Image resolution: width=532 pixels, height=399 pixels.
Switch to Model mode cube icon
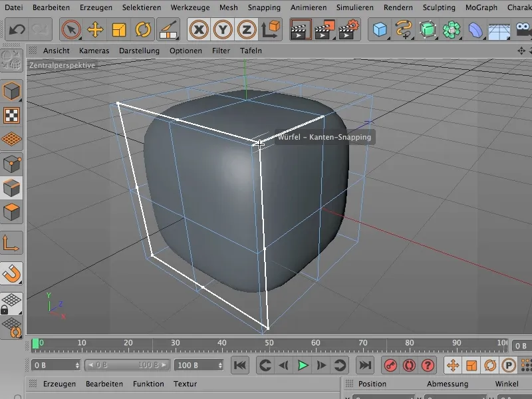pos(11,91)
